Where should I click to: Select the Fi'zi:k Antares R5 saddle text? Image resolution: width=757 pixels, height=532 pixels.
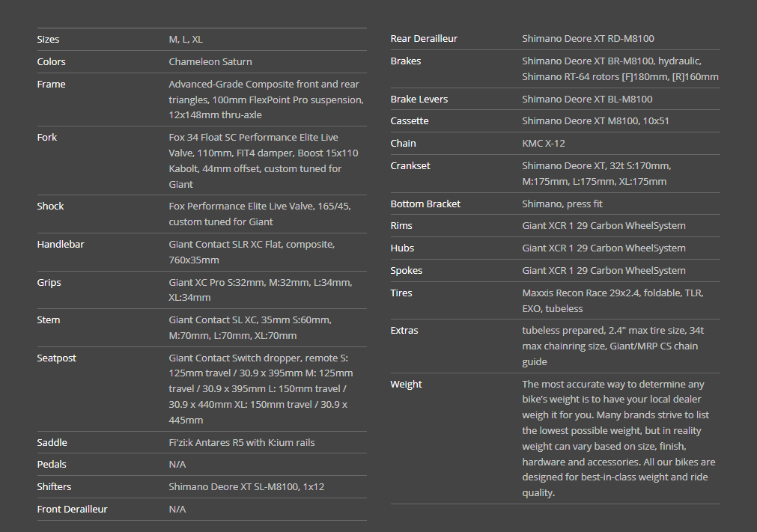click(x=242, y=442)
